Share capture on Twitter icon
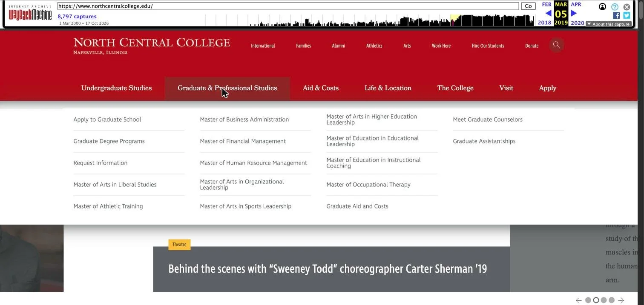 tap(627, 15)
